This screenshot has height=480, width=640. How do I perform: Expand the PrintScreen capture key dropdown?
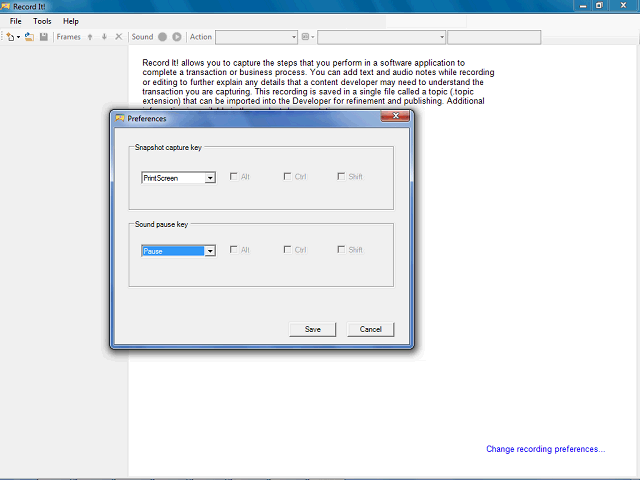(x=210, y=178)
